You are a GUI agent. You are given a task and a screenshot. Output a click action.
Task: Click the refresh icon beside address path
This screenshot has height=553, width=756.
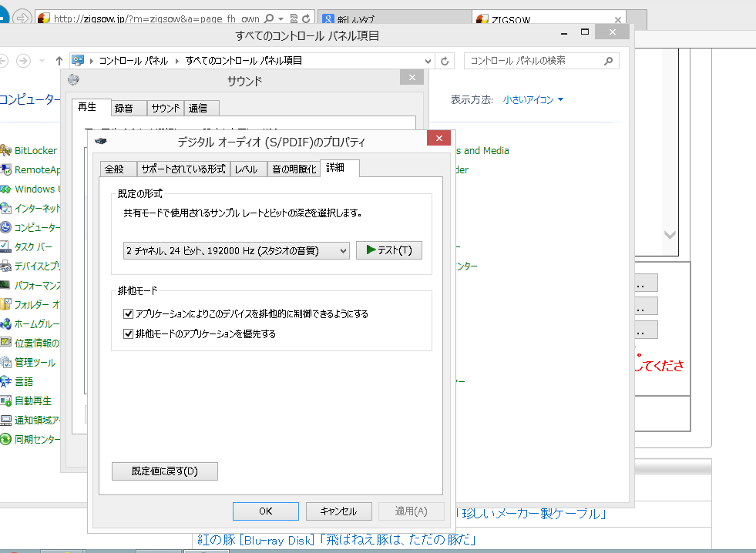[444, 61]
